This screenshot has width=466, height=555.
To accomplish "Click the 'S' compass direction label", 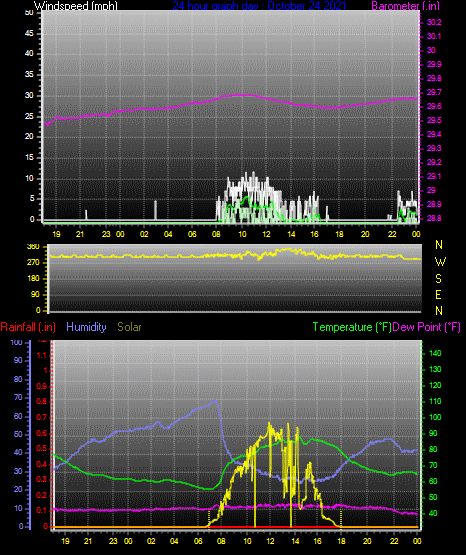I will coord(438,279).
